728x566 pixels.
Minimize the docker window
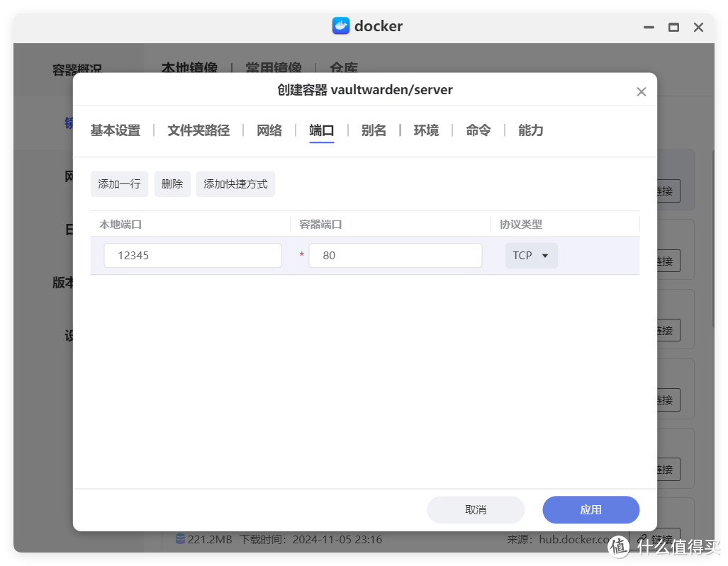coord(649,28)
